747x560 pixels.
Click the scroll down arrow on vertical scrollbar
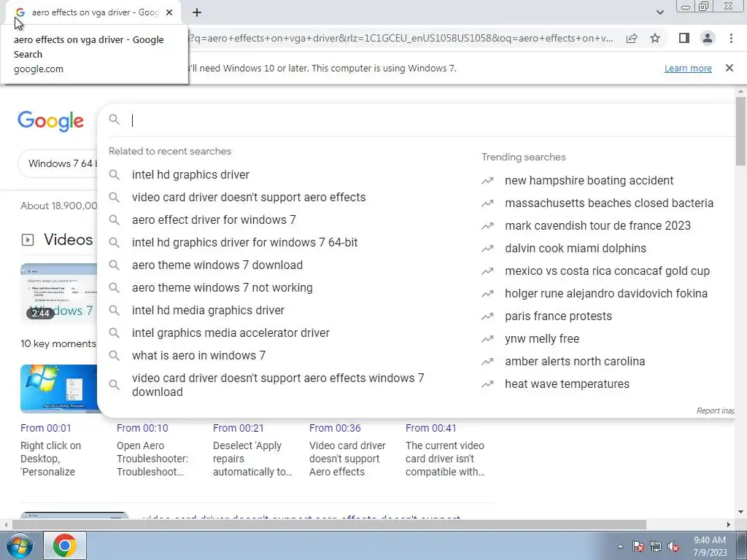pyautogui.click(x=740, y=512)
